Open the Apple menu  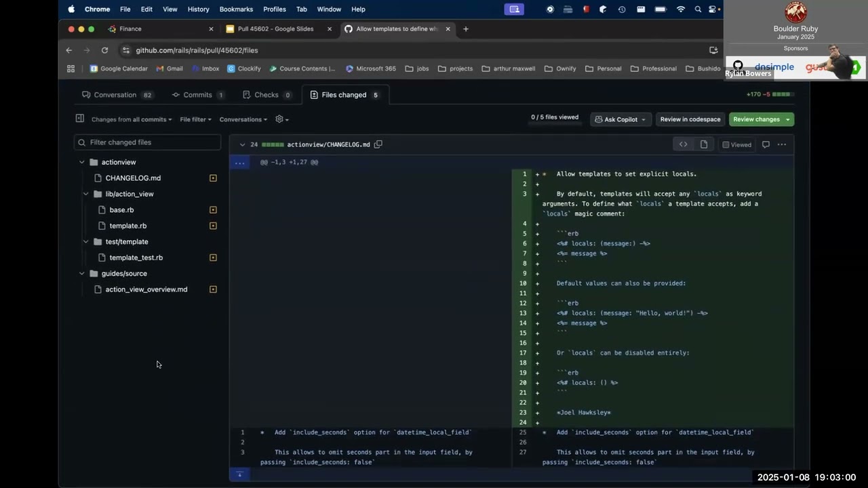pos(71,9)
